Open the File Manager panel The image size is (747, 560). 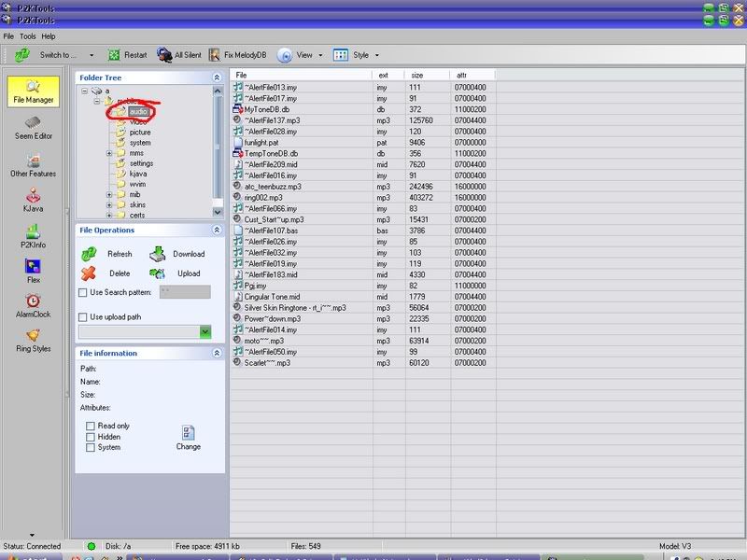pos(34,91)
